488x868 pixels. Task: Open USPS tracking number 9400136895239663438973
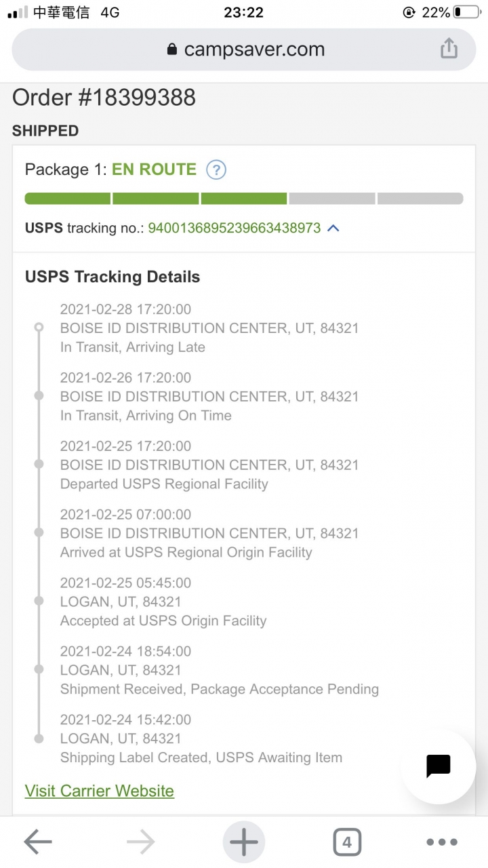point(235,228)
